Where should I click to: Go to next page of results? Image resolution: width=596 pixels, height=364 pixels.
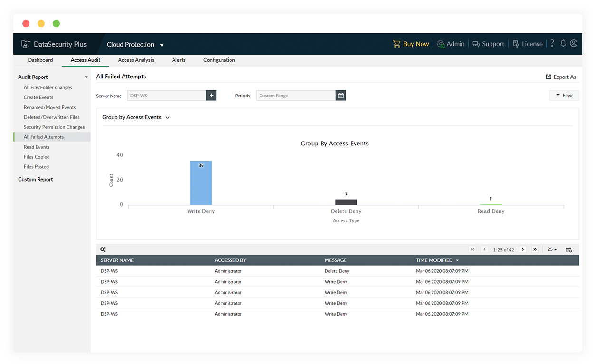(x=523, y=249)
